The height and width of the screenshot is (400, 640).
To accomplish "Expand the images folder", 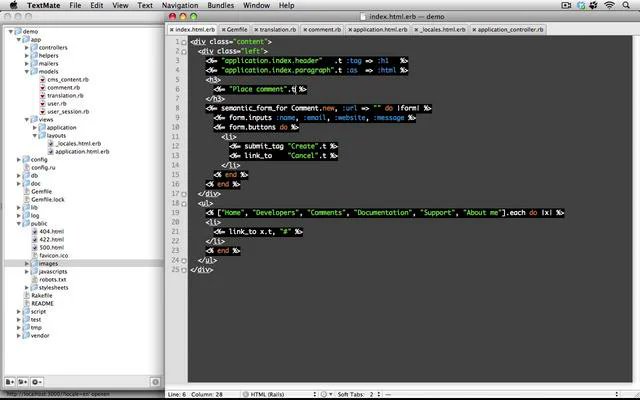I will click(27, 264).
